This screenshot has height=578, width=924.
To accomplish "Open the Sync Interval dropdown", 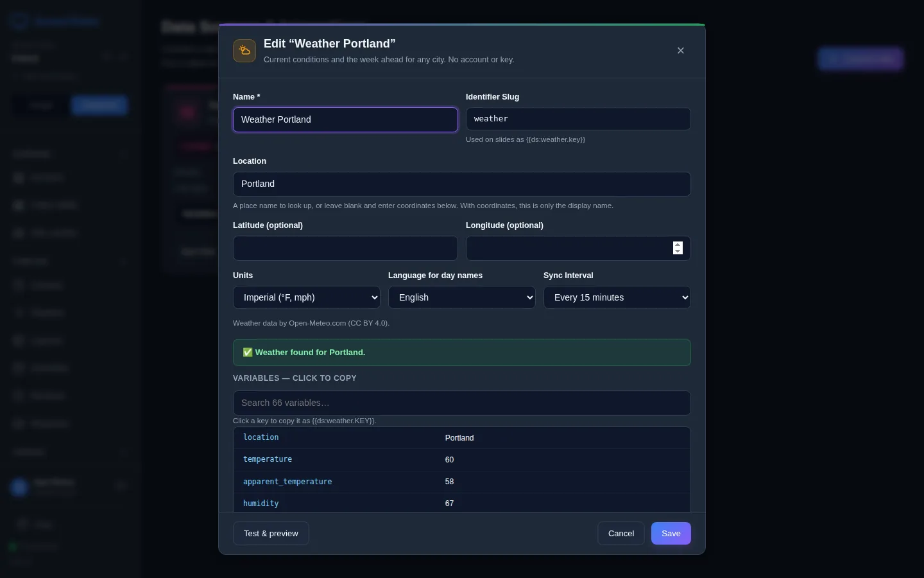I will click(x=617, y=297).
